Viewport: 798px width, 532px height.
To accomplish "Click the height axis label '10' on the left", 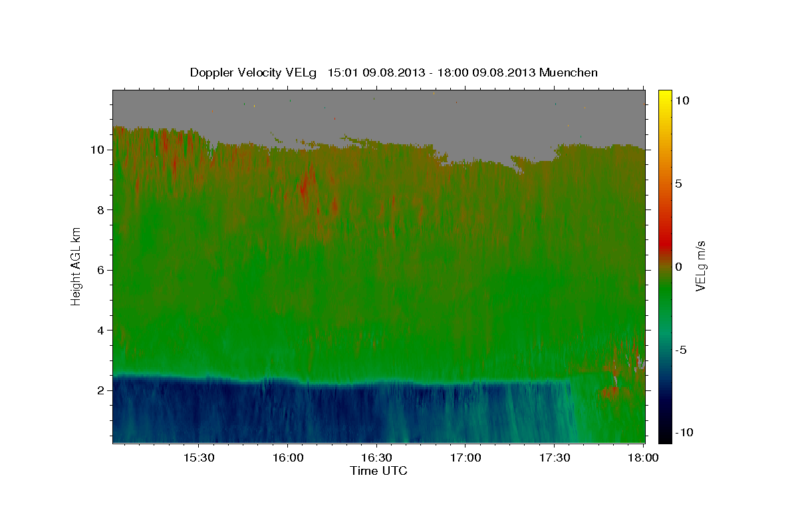I will click(x=97, y=150).
